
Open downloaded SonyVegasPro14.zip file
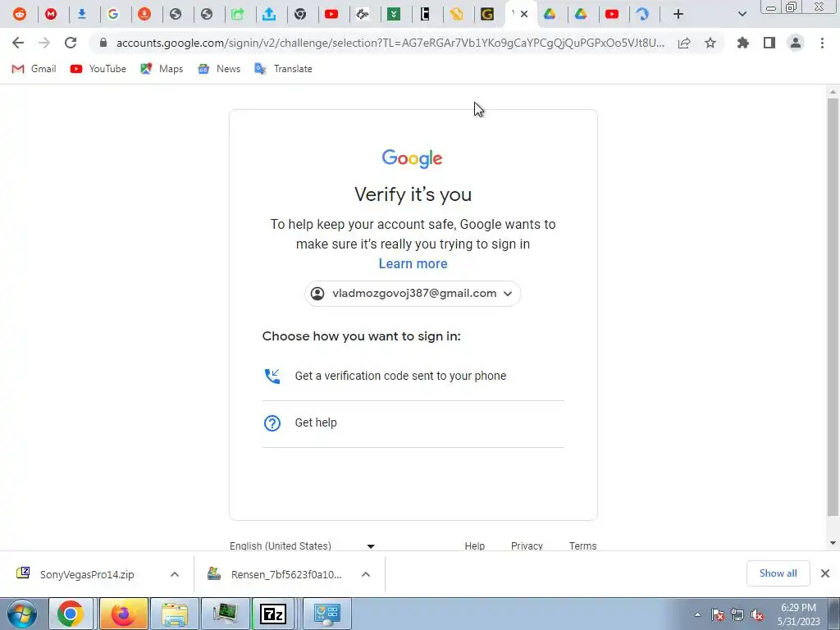85,574
